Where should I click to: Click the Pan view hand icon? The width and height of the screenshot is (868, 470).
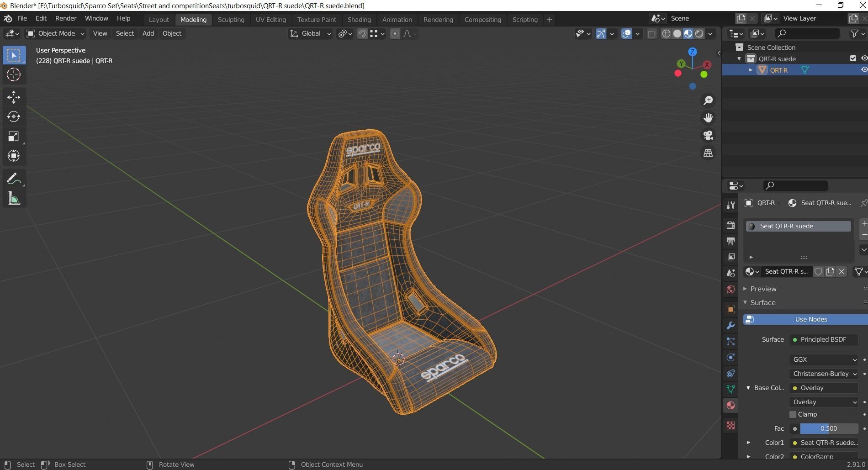tap(708, 118)
